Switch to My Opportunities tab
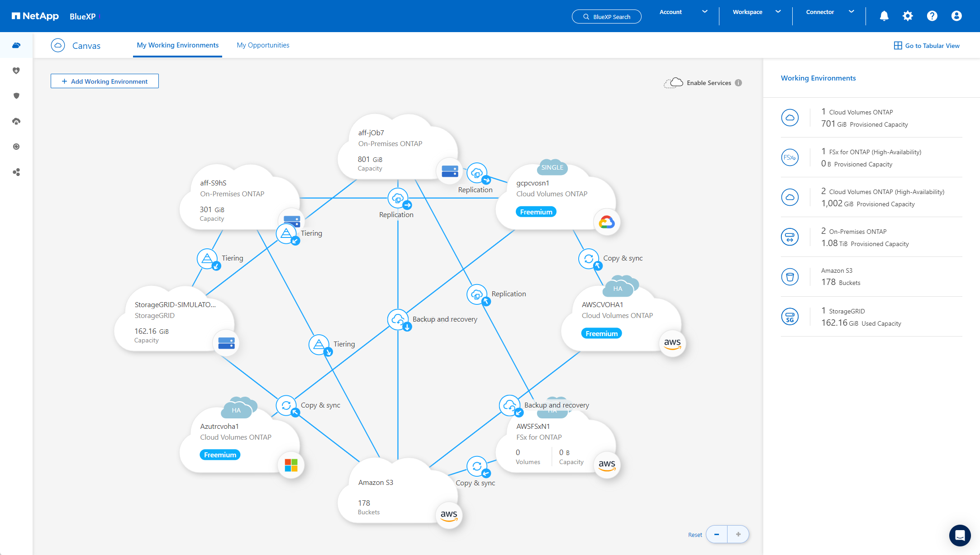 263,45
